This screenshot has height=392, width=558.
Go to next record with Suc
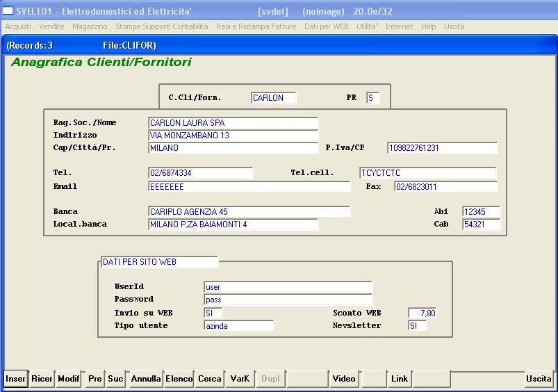tap(115, 379)
